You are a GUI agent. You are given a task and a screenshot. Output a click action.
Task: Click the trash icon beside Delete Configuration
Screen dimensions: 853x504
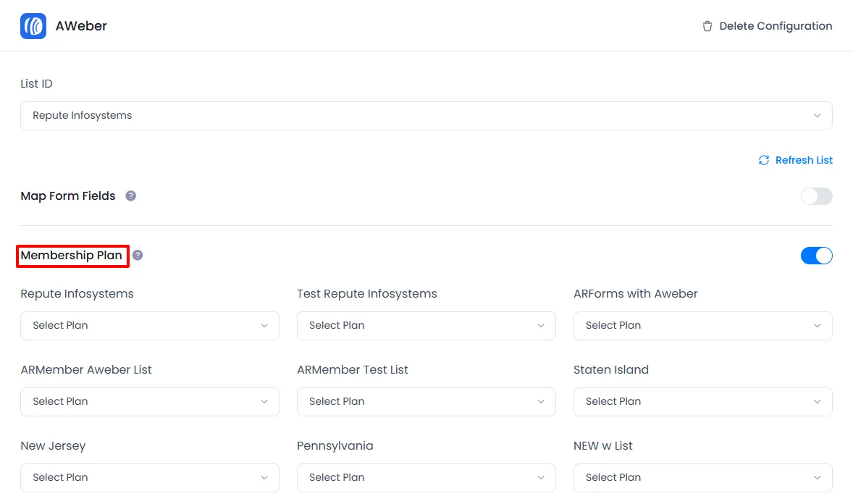[707, 26]
